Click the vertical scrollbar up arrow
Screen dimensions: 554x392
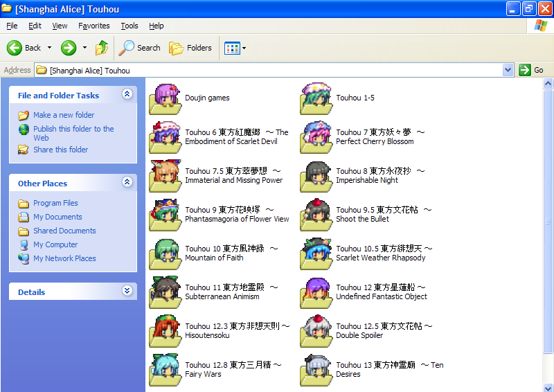click(x=548, y=84)
